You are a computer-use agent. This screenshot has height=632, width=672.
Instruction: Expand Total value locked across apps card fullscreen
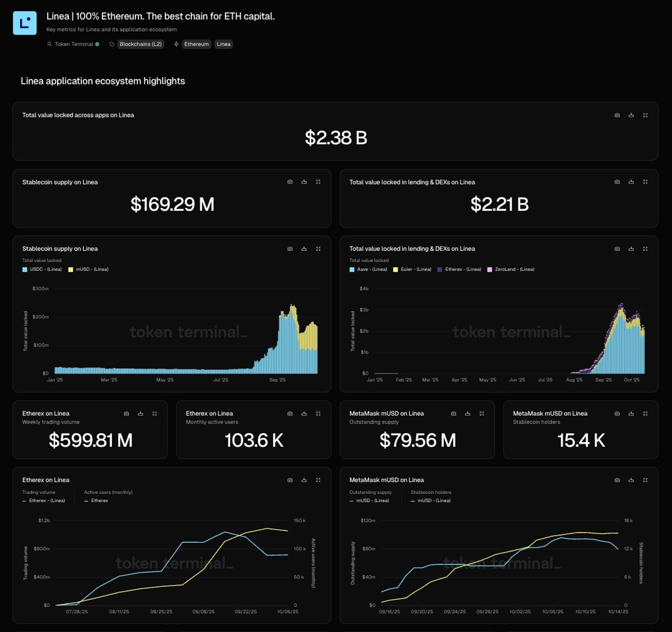pyautogui.click(x=645, y=115)
